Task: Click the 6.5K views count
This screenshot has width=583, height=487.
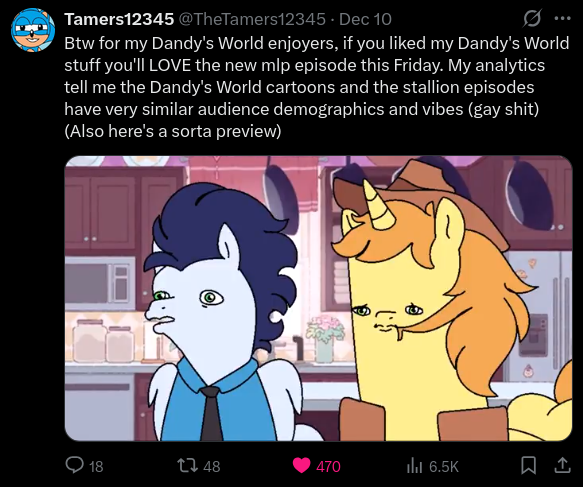Action: click(444, 466)
